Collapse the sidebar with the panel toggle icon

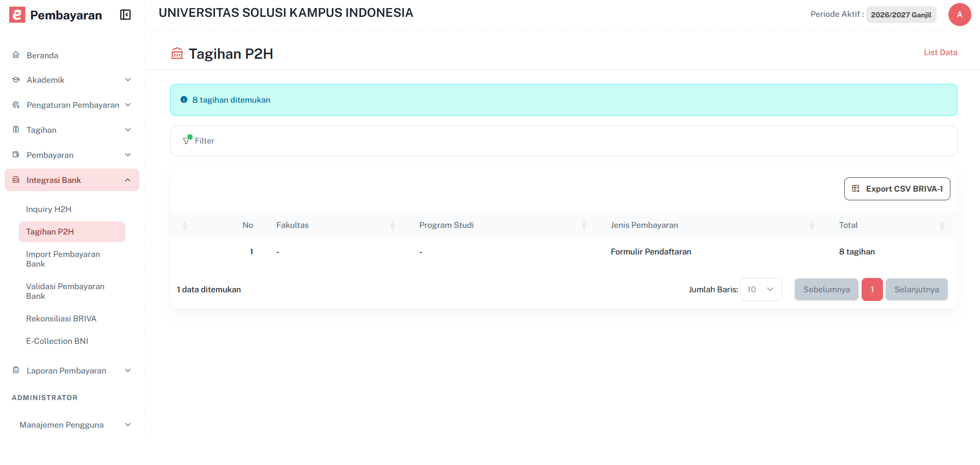click(x=126, y=15)
